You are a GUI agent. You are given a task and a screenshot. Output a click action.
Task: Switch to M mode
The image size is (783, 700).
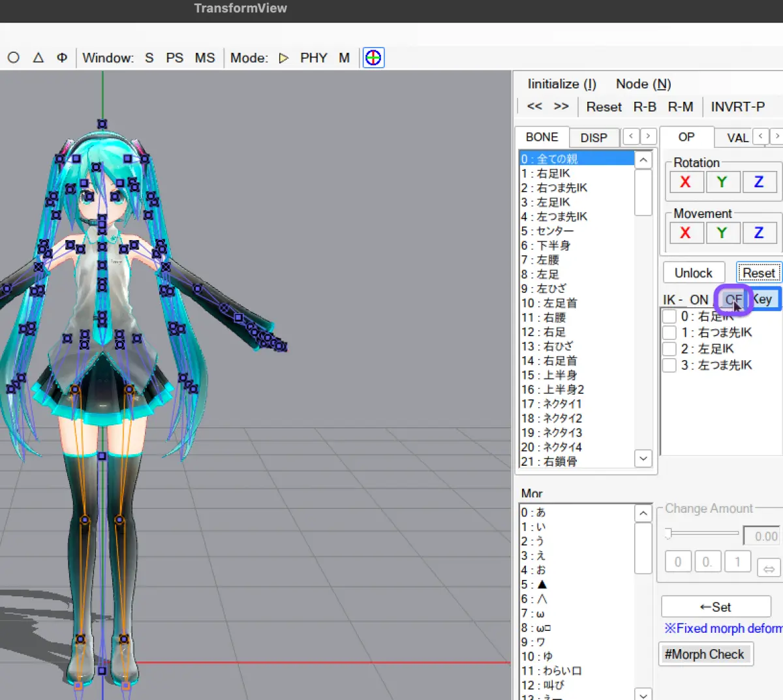coord(345,58)
